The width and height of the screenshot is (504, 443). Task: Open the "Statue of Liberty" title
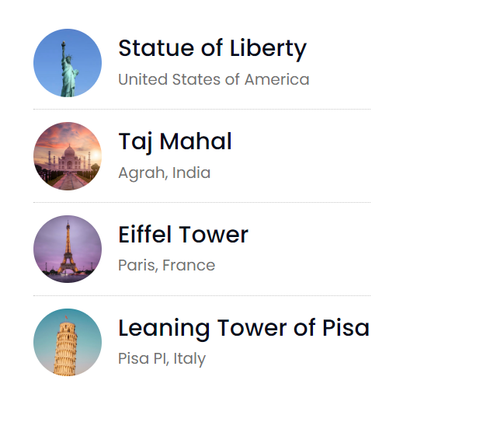pos(212,48)
